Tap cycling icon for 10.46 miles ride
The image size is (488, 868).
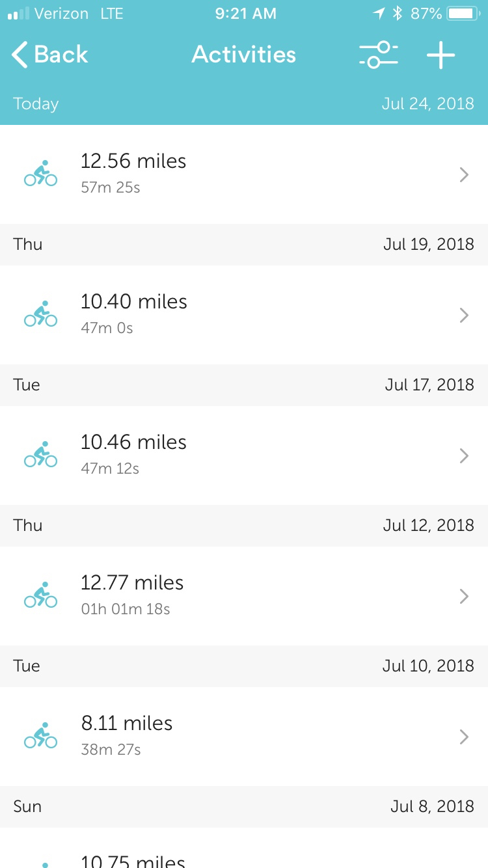[x=40, y=455]
